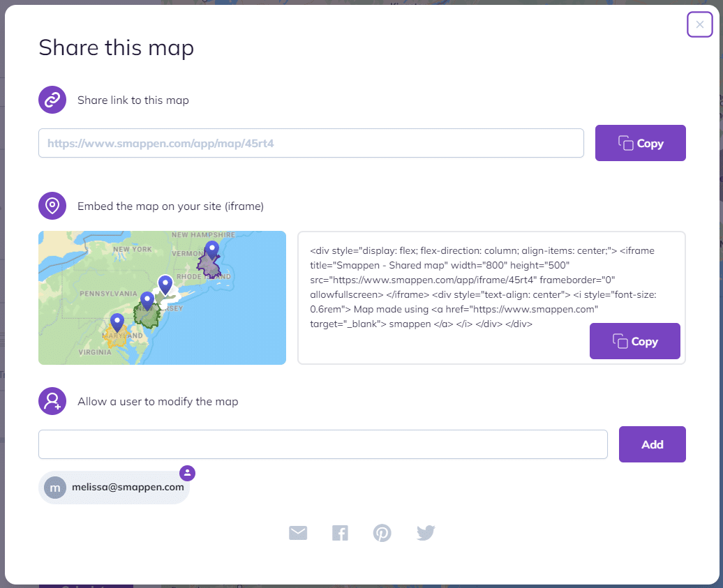Viewport: 723px width, 588px height.
Task: Click the smappen map share URL field
Action: point(311,142)
